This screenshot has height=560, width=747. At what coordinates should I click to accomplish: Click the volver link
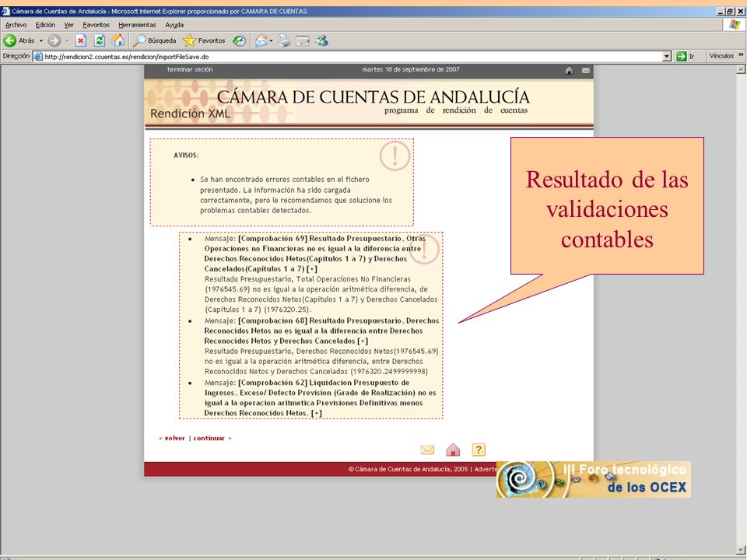point(174,438)
